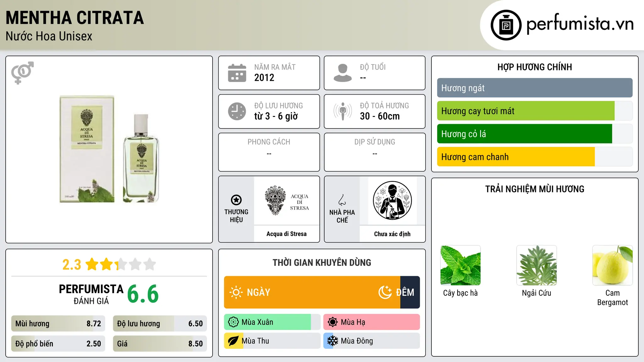Image resolution: width=644 pixels, height=362 pixels.
Task: Open the Acqua di Stresa brand link
Action: tap(286, 234)
